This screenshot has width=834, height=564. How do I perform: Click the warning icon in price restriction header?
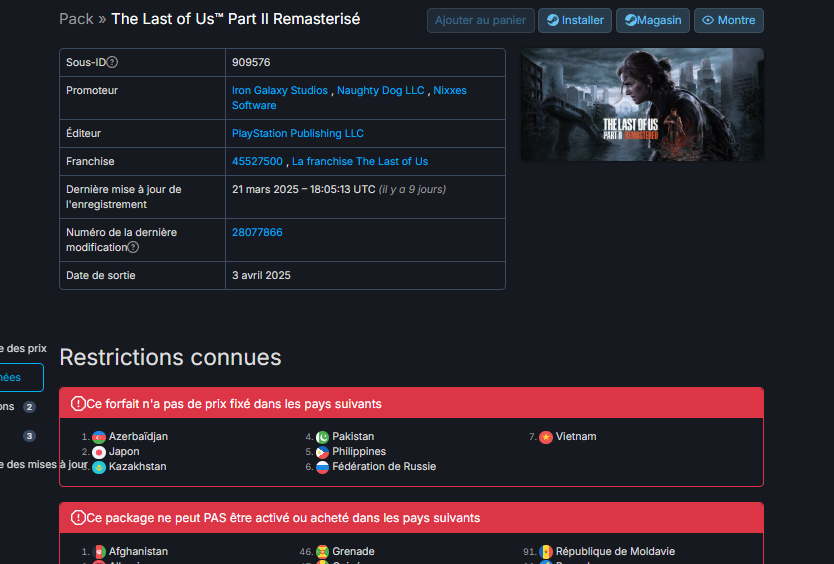[x=78, y=404]
